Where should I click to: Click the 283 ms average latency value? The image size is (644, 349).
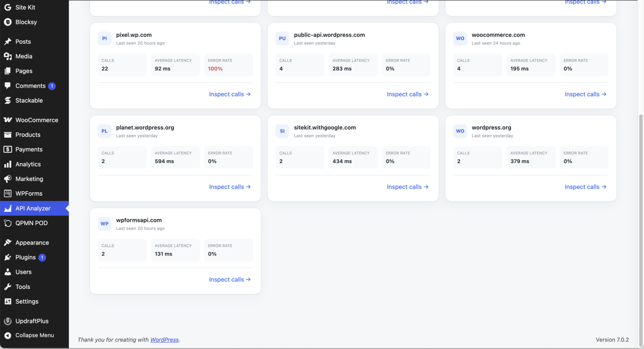click(x=342, y=69)
